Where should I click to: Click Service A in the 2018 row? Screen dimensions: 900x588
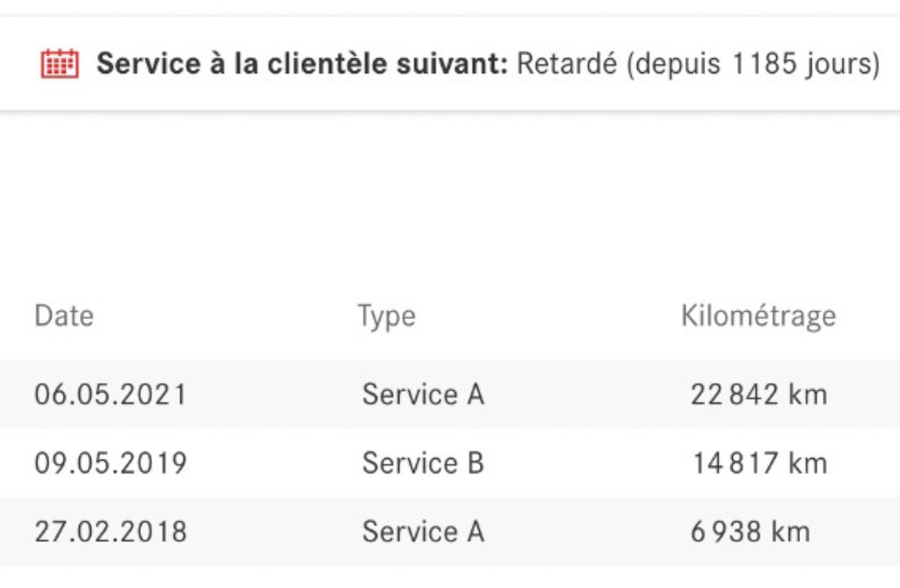[423, 532]
